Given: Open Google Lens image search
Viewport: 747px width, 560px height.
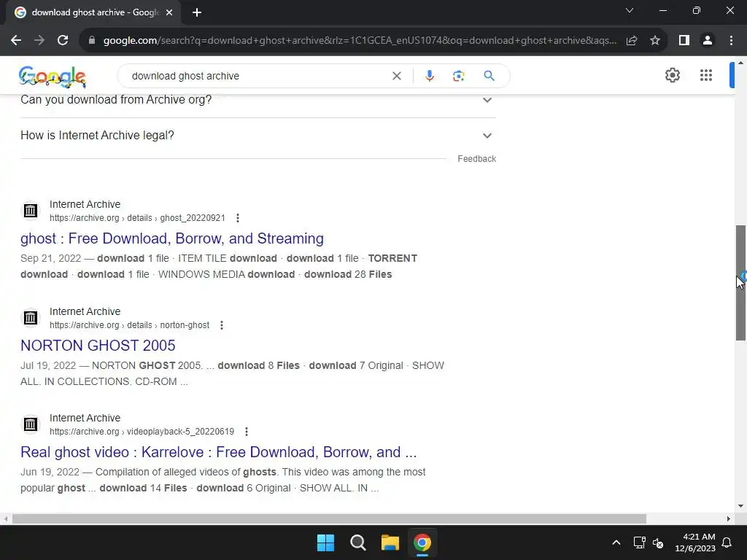Looking at the screenshot, I should (x=458, y=76).
